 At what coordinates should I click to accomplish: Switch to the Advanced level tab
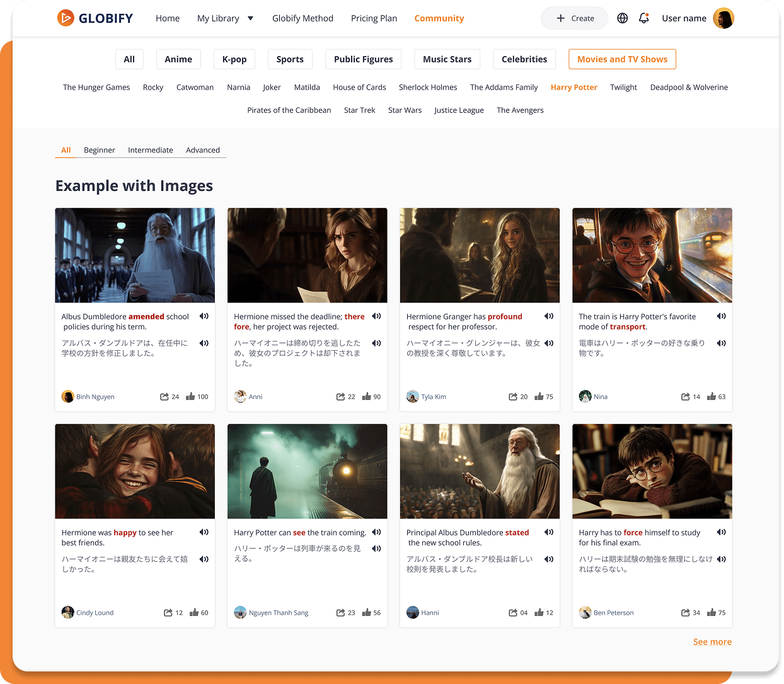pos(203,150)
